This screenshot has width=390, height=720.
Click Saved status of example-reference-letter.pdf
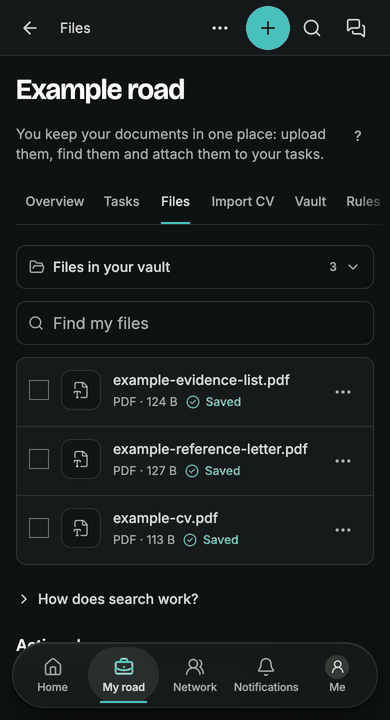click(x=213, y=471)
